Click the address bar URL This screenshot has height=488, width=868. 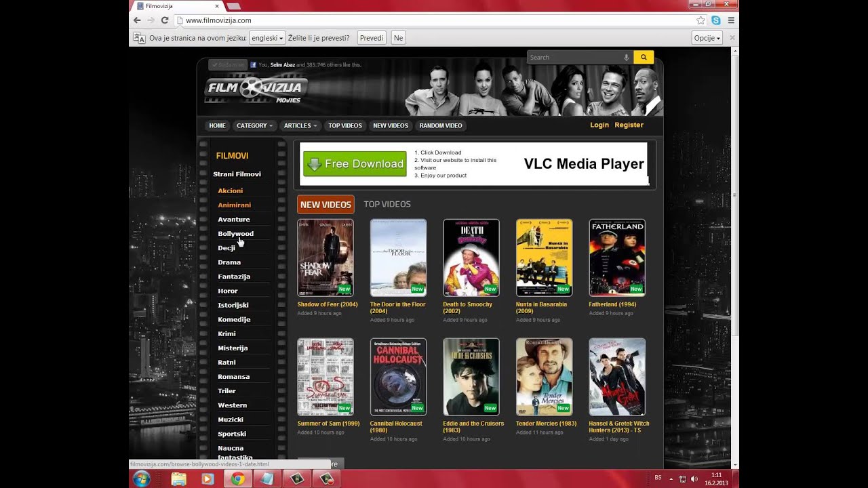point(218,20)
